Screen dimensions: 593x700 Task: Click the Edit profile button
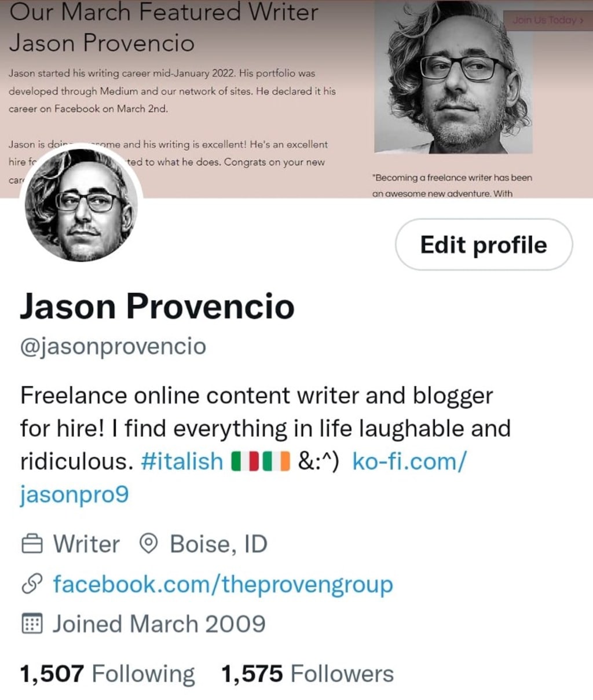(x=484, y=244)
